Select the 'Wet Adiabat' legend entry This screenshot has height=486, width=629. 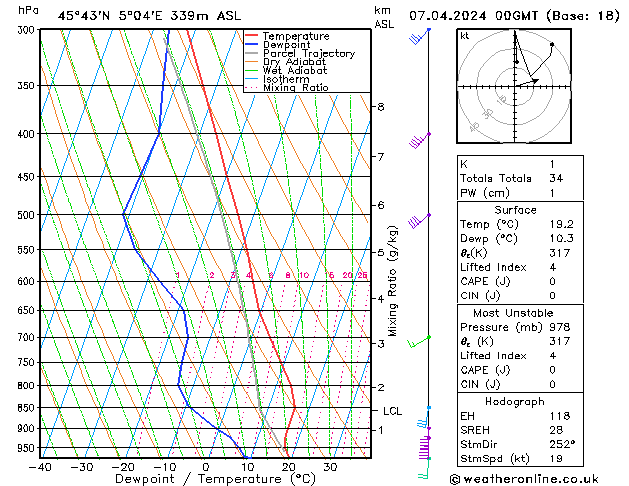tap(295, 70)
